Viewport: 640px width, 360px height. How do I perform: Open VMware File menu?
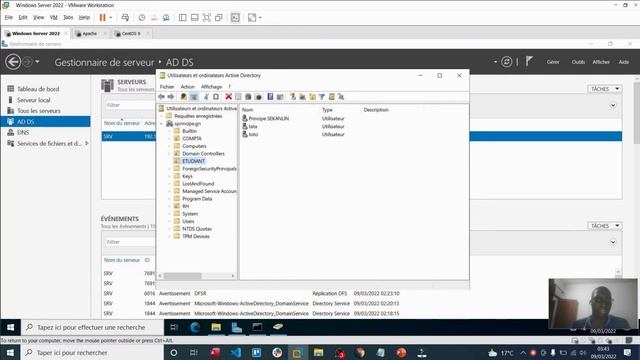[x=9, y=18]
